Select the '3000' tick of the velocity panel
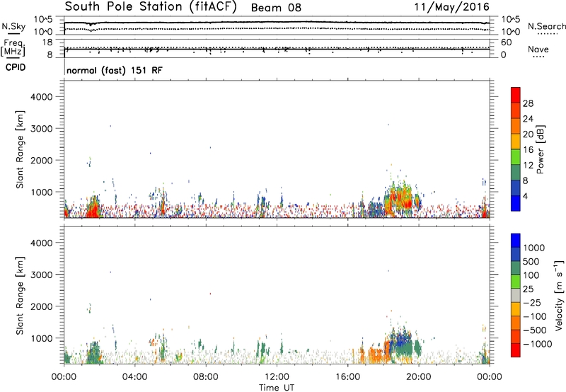Viewport: 566px width, 392px height. pos(42,275)
